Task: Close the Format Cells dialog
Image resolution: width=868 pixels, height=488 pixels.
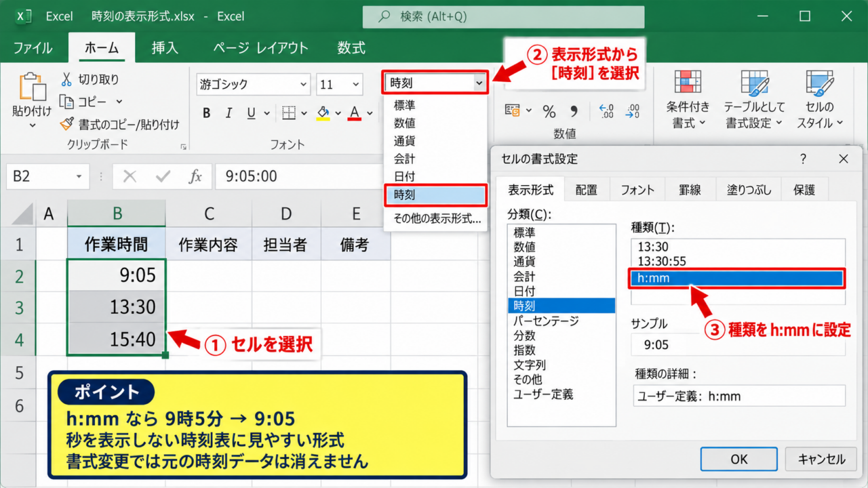Action: coord(844,159)
